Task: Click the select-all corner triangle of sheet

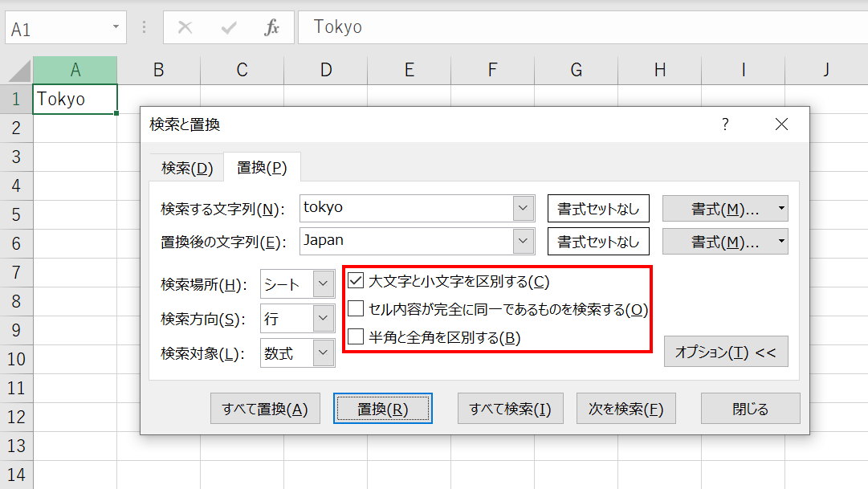Action: click(x=19, y=71)
